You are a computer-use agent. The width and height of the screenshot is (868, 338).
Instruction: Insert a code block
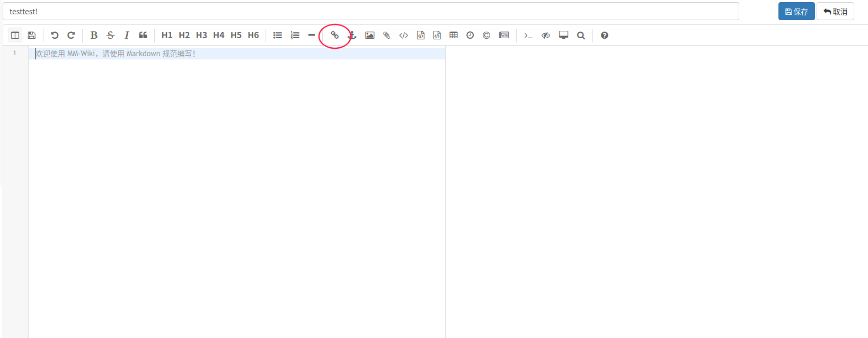(x=437, y=35)
